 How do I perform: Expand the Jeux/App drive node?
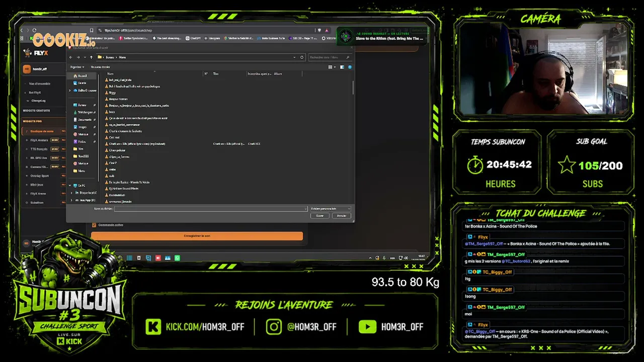click(x=72, y=200)
